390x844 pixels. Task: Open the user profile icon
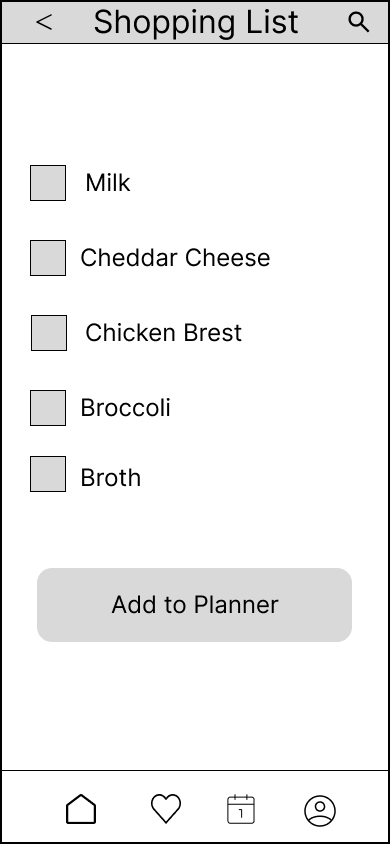(x=320, y=811)
